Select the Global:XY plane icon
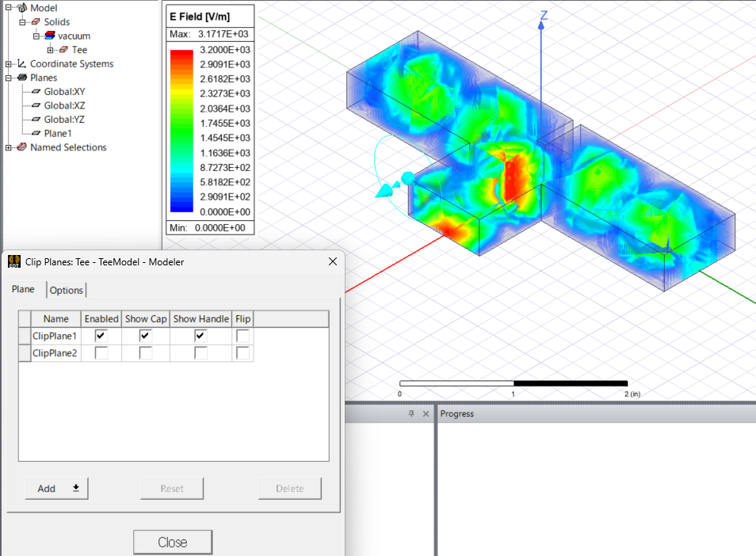756x556 pixels. tap(36, 92)
